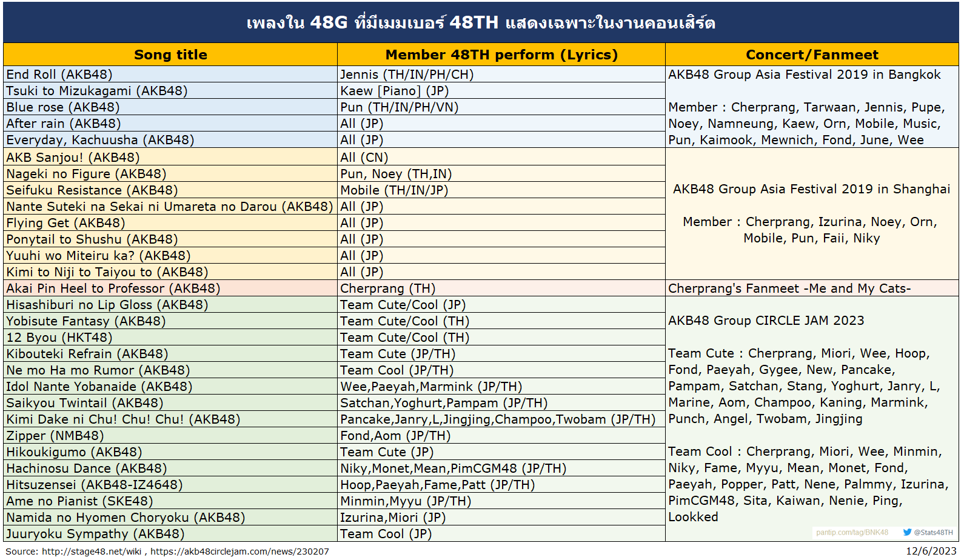Screen dimensions: 964x560
Task: Click the Concert/Fanmeet column header
Action: click(812, 55)
